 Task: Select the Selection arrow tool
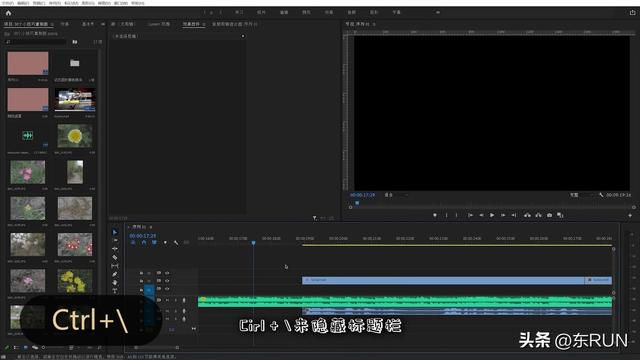(x=115, y=232)
